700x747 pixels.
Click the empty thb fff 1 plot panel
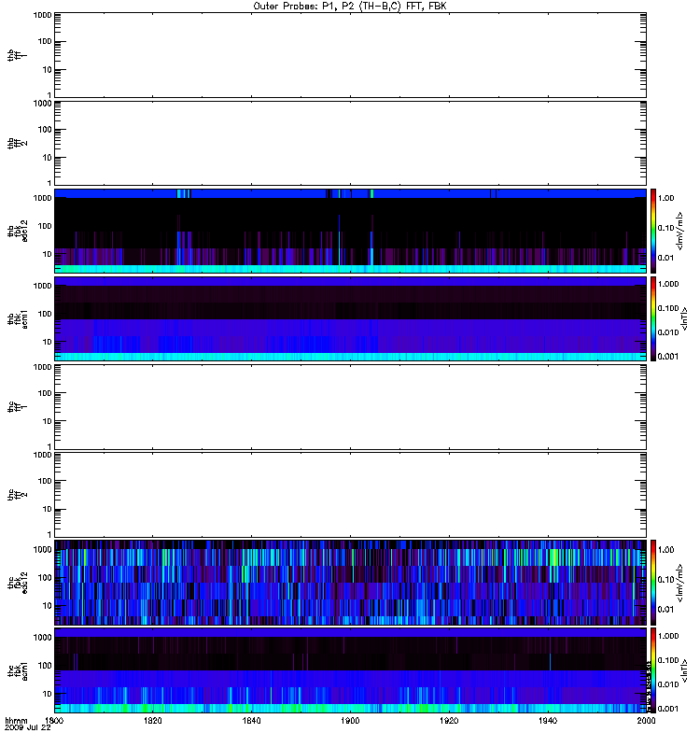[350, 55]
